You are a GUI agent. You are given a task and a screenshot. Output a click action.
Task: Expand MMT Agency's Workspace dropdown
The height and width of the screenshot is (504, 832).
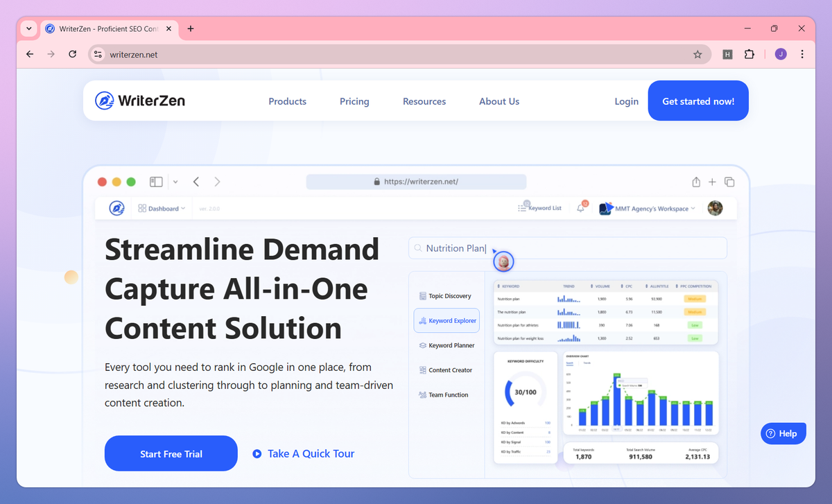pyautogui.click(x=647, y=208)
